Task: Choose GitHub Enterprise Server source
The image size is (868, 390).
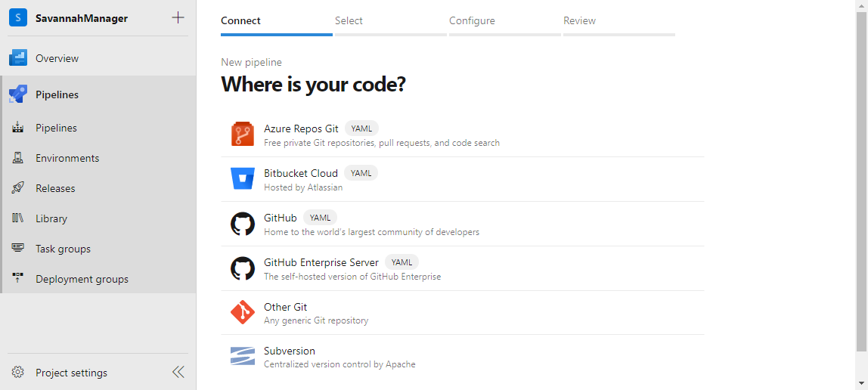Action: click(x=462, y=268)
